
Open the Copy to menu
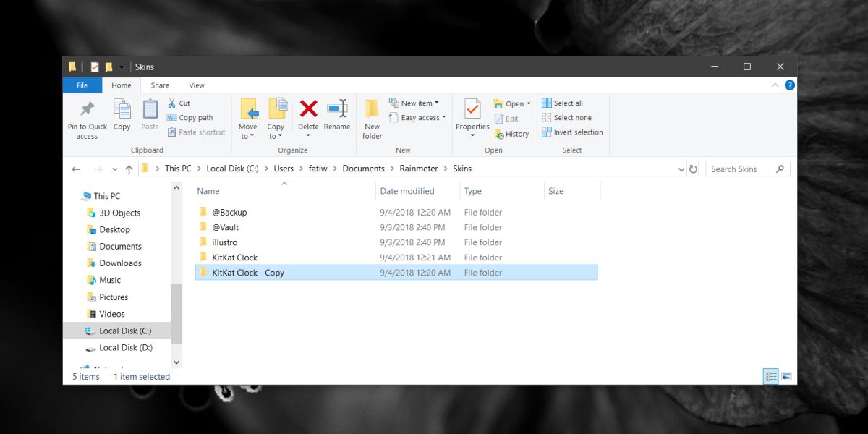276,119
